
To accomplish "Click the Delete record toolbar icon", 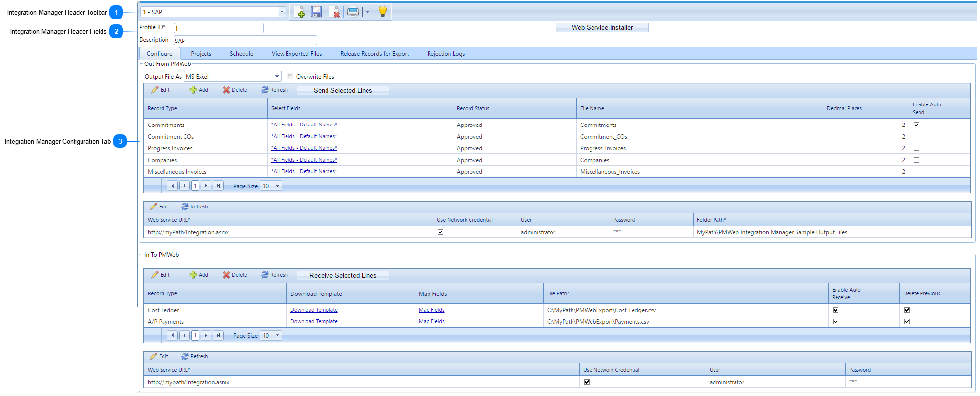I will 334,12.
